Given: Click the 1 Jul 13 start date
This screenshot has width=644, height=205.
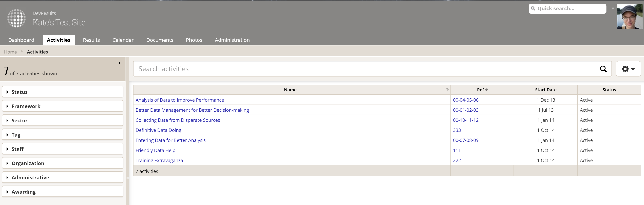Looking at the screenshot, I should [546, 110].
